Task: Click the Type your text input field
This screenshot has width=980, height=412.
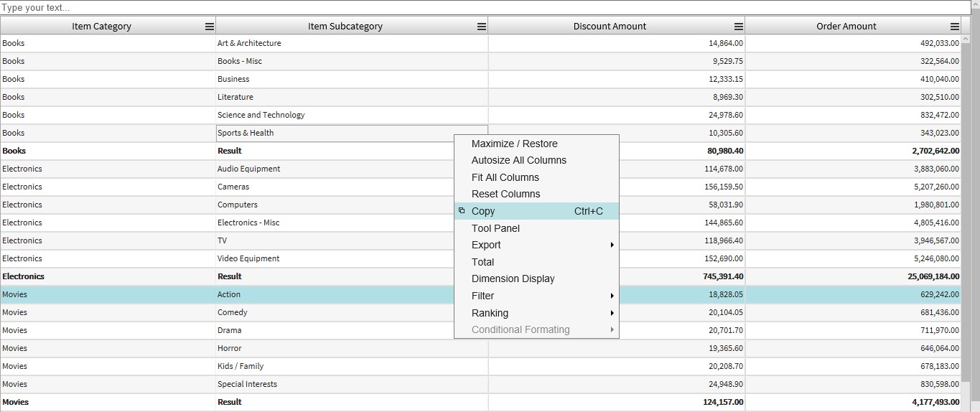Action: (x=485, y=8)
